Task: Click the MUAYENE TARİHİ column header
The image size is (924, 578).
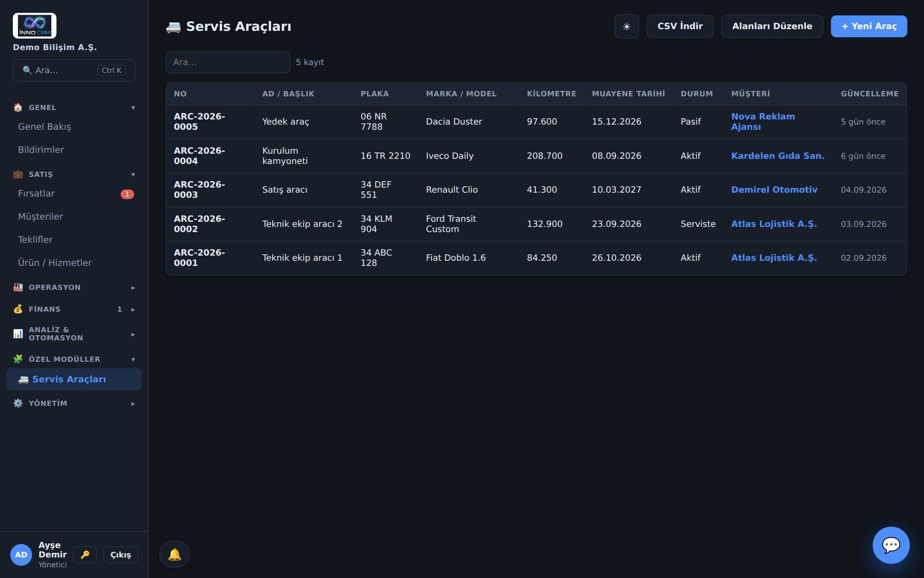Action: pyautogui.click(x=628, y=94)
